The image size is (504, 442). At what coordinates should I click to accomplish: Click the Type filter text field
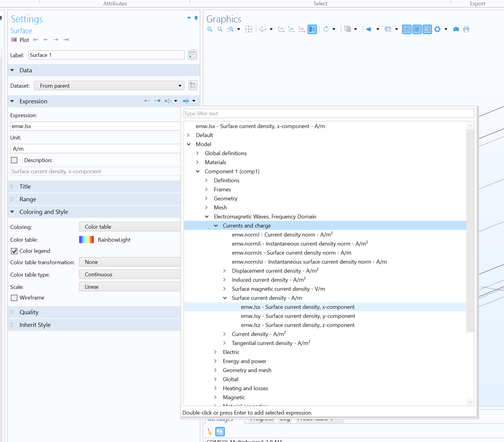tap(328, 114)
